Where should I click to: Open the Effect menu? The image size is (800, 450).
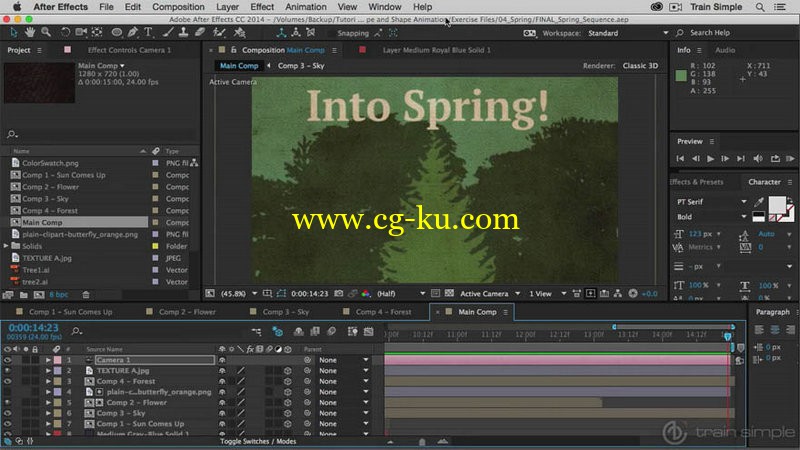pyautogui.click(x=262, y=7)
